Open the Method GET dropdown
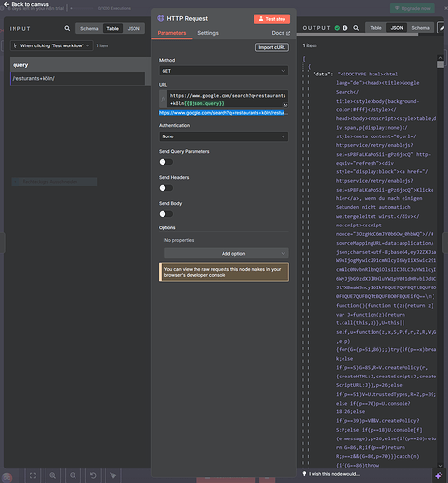Image resolution: width=448 pixels, height=483 pixels. pyautogui.click(x=224, y=71)
